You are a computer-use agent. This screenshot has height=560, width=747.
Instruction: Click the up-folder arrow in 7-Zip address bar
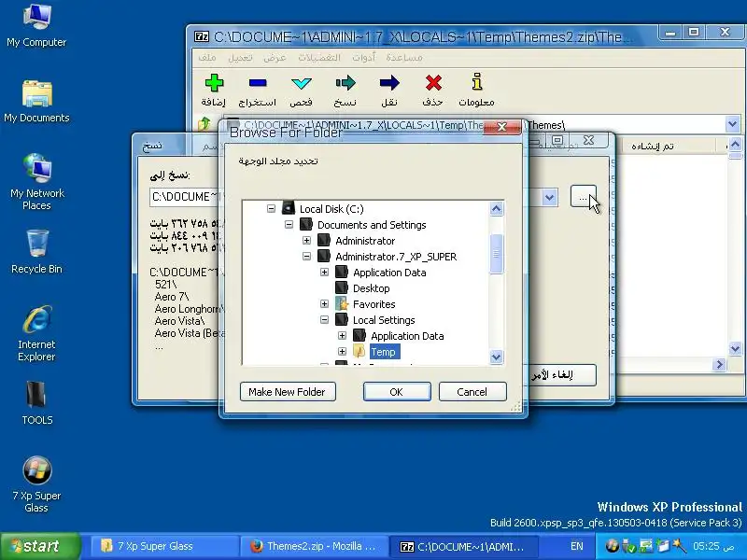click(x=204, y=124)
